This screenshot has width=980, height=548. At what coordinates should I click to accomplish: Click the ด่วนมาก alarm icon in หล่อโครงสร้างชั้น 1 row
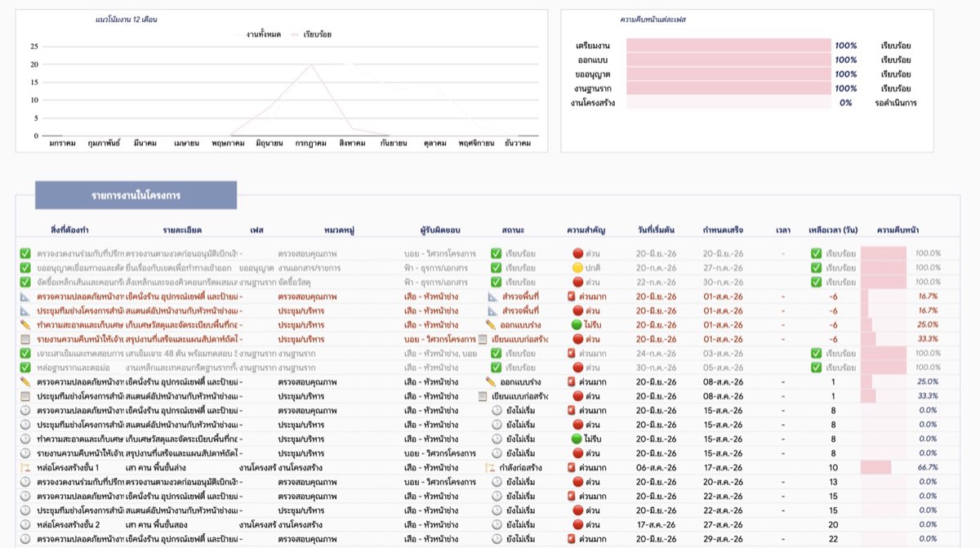(572, 467)
